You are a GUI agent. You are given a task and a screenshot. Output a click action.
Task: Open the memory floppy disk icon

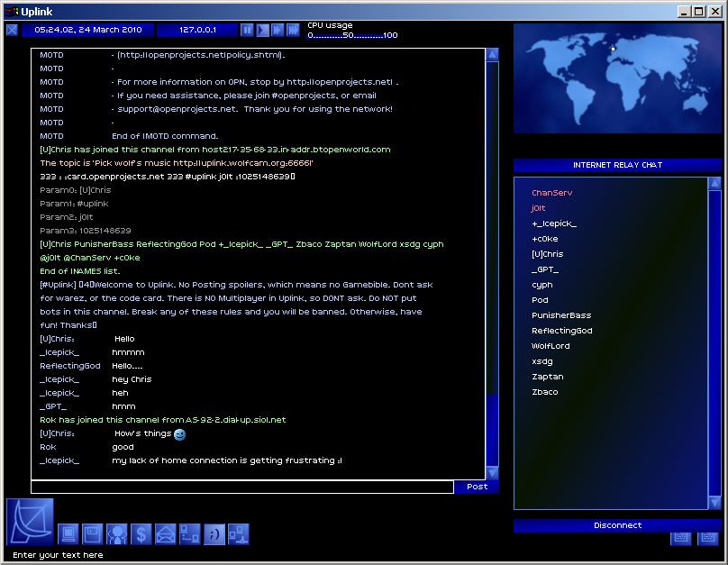click(x=93, y=534)
